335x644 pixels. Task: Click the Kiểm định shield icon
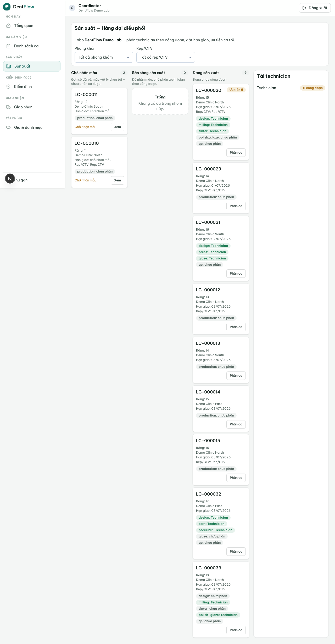(x=8, y=87)
